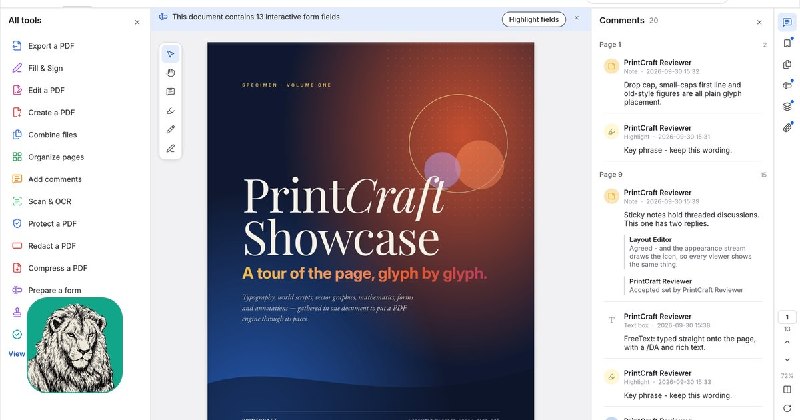This screenshot has height=420, width=800.
Task: Open the bookmarks panel icon in right rail
Action: (787, 43)
